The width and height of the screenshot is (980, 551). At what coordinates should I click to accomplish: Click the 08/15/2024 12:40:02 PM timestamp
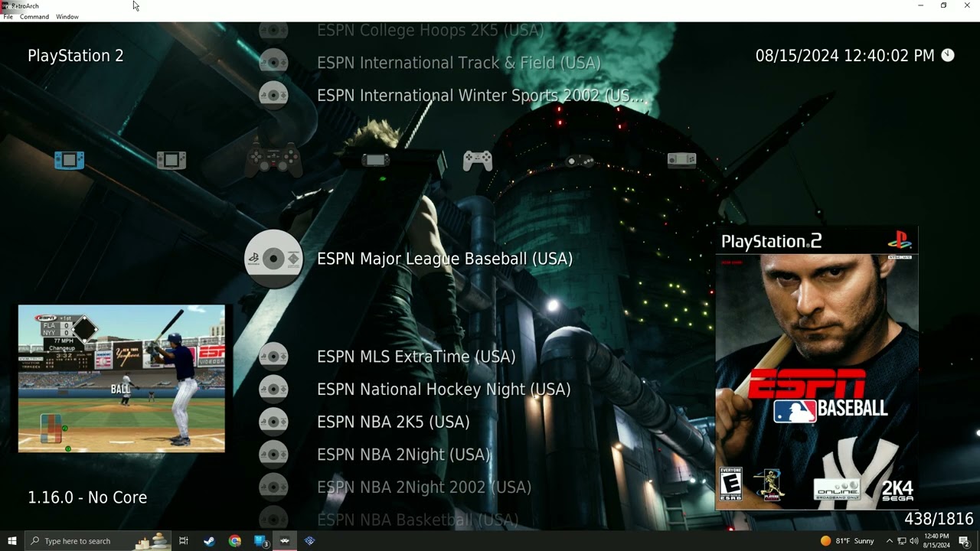pos(845,56)
